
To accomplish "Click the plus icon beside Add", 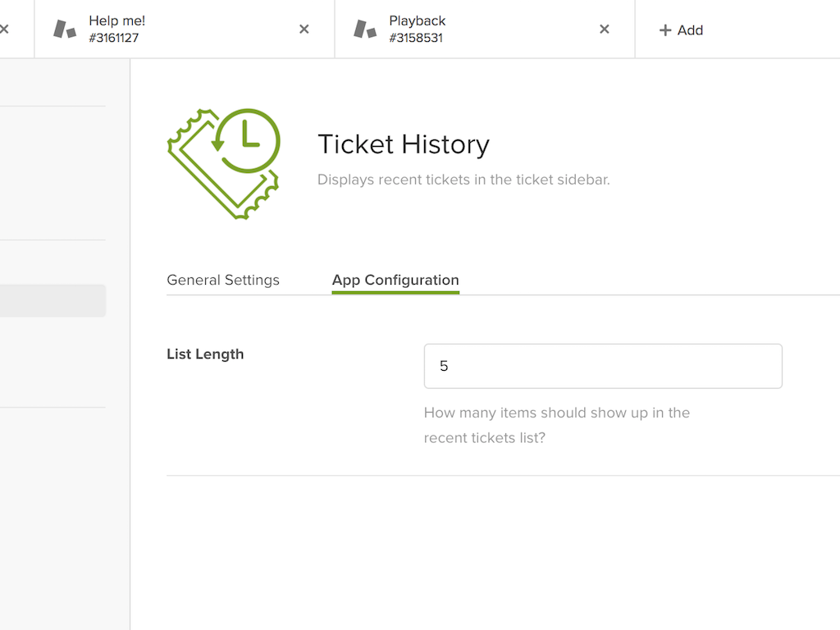I will (x=665, y=30).
